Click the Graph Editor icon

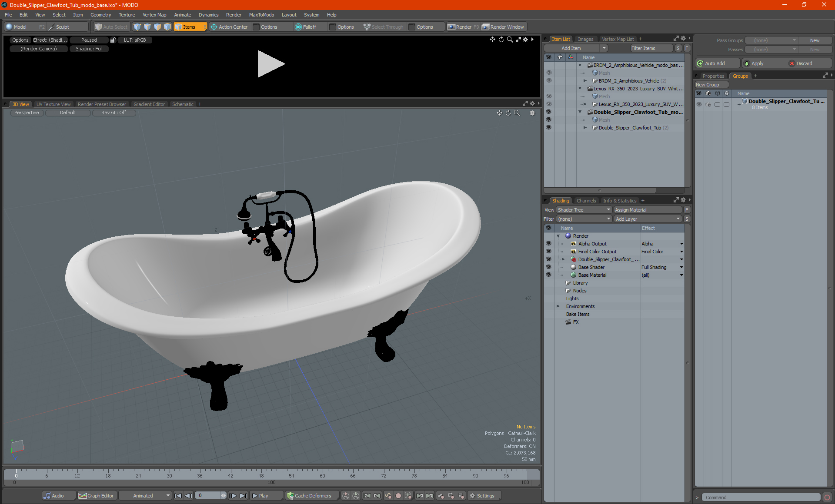coord(83,496)
